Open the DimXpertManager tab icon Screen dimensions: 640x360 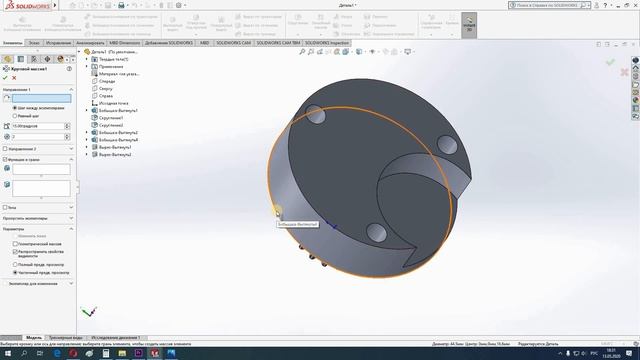click(x=47, y=59)
